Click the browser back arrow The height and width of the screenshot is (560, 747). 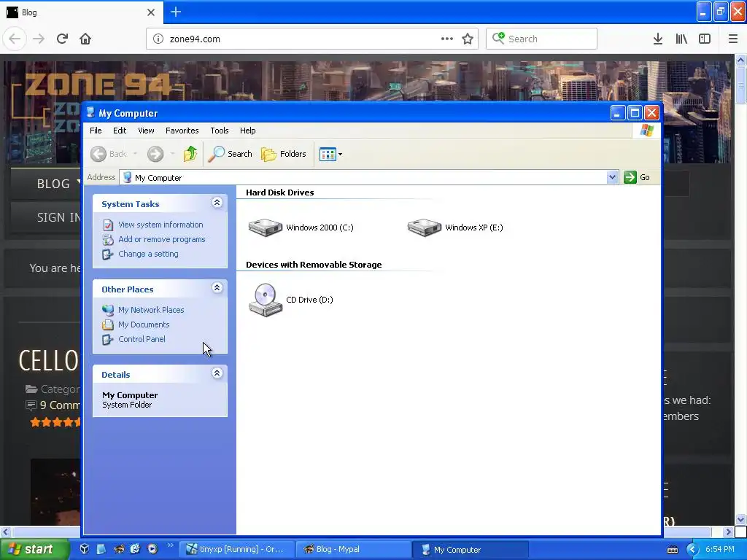click(x=15, y=39)
